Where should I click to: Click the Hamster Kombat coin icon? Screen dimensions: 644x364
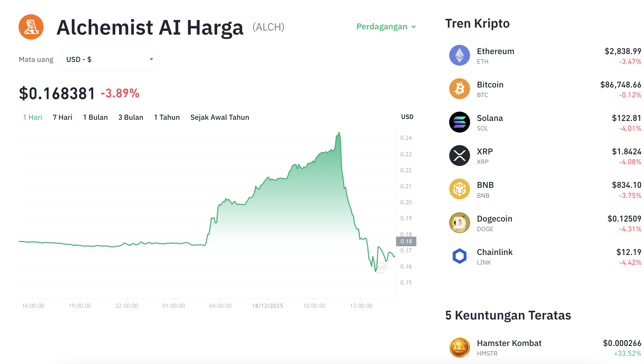tap(460, 347)
